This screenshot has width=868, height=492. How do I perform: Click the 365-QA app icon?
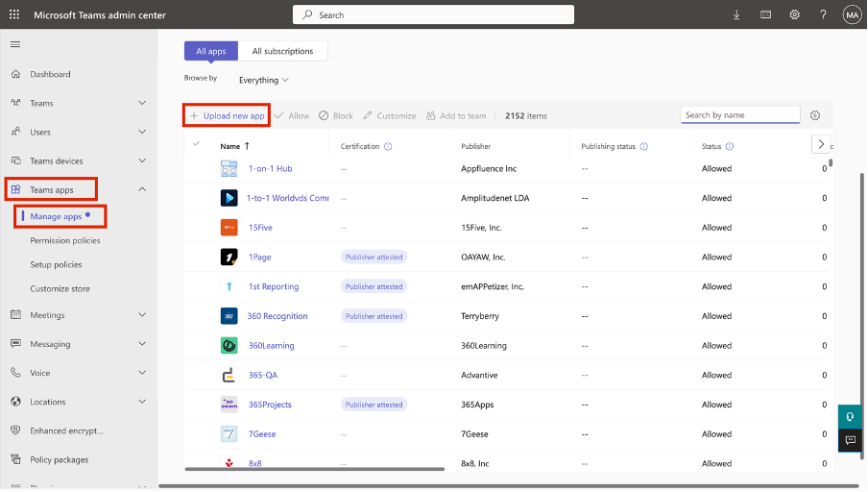click(229, 375)
